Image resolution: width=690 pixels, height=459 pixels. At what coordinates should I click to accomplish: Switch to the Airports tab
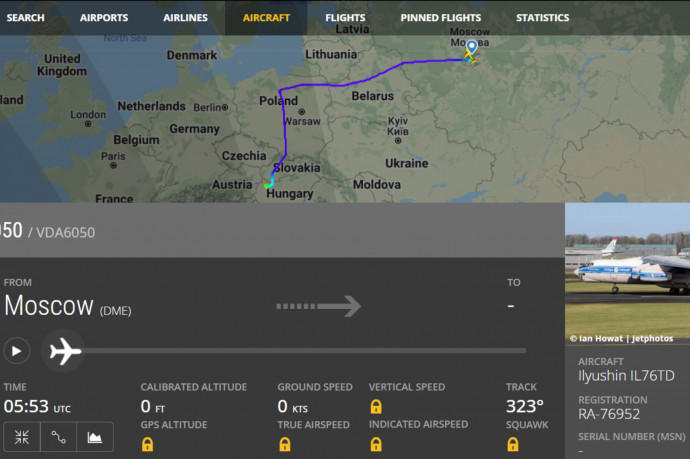tap(104, 18)
